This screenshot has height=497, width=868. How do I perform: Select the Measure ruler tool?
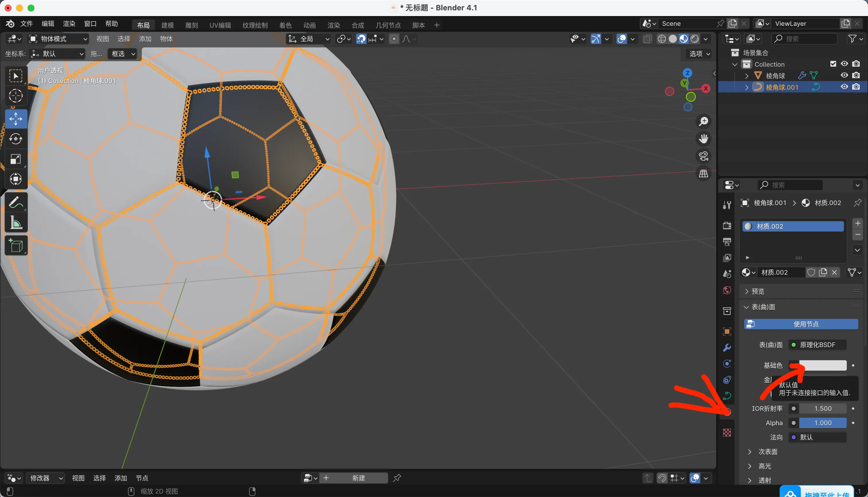[16, 223]
